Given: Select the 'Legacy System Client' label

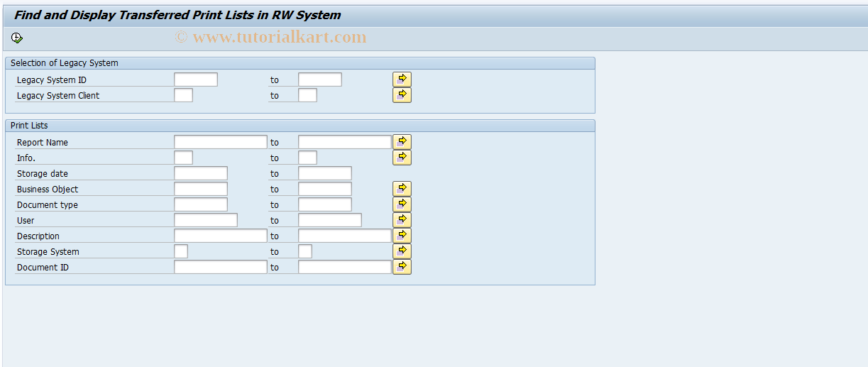Looking at the screenshot, I should pos(58,96).
